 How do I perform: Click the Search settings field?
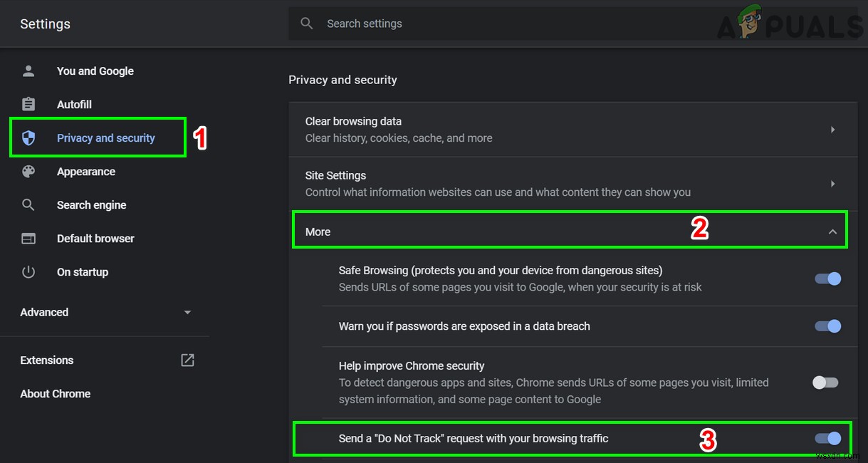(x=427, y=24)
